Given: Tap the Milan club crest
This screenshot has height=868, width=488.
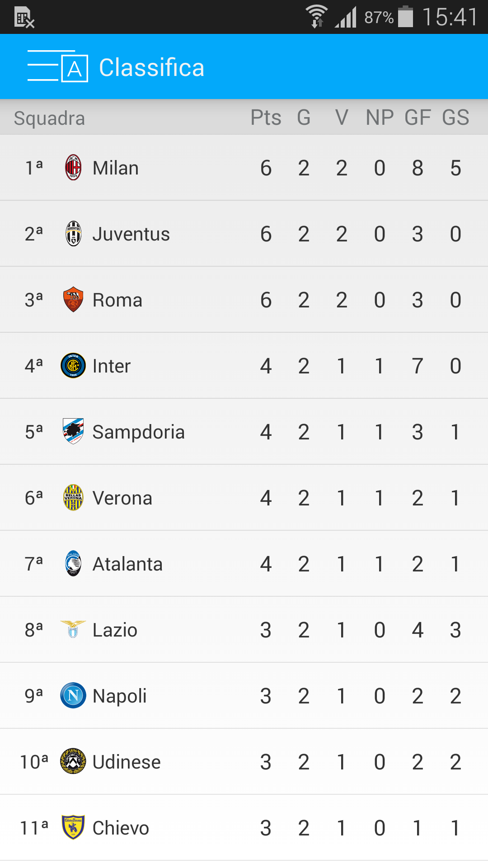Looking at the screenshot, I should [x=73, y=168].
